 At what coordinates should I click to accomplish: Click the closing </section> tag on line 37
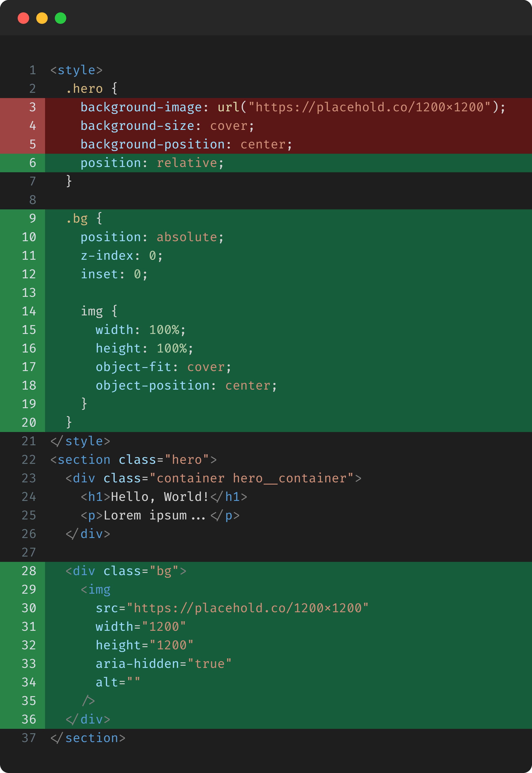pos(88,738)
